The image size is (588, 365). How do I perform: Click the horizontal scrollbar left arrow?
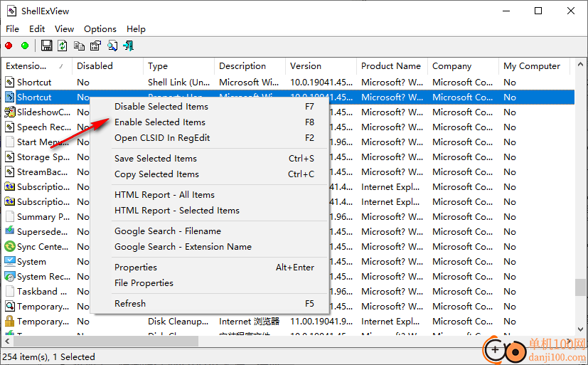[x=7, y=342]
